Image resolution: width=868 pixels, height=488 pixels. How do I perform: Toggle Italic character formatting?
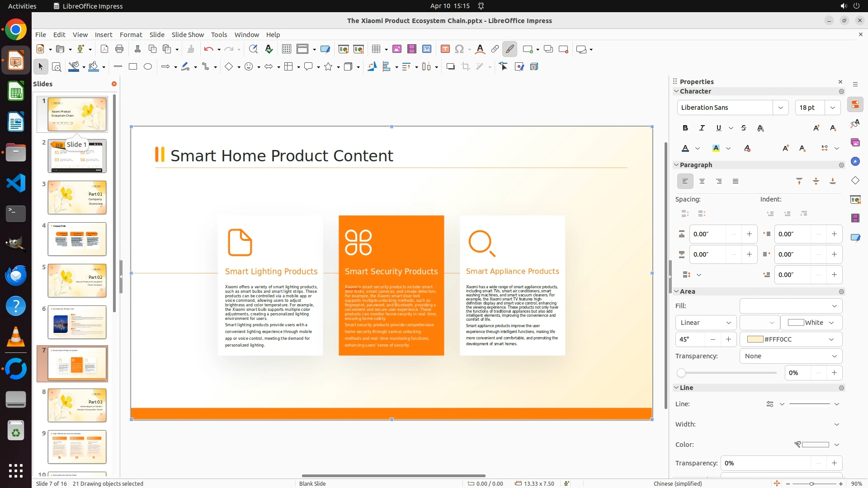(x=702, y=128)
